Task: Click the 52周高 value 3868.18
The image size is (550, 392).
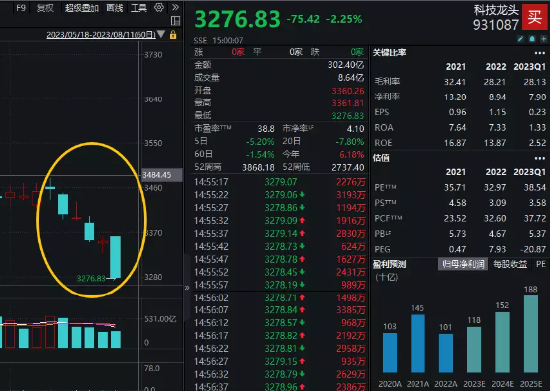Action: [258, 168]
